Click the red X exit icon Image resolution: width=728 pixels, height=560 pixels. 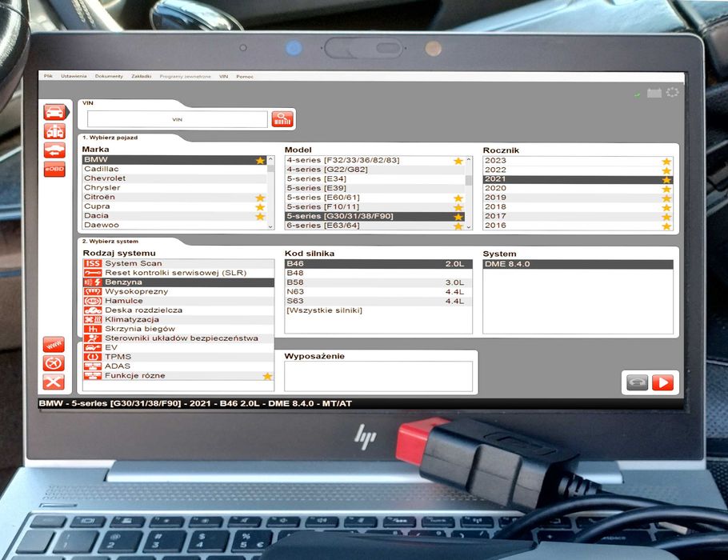pyautogui.click(x=54, y=382)
